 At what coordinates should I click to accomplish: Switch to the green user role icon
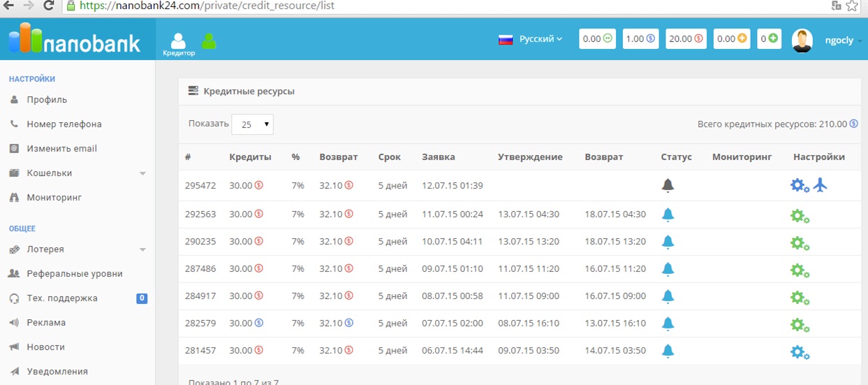click(209, 41)
